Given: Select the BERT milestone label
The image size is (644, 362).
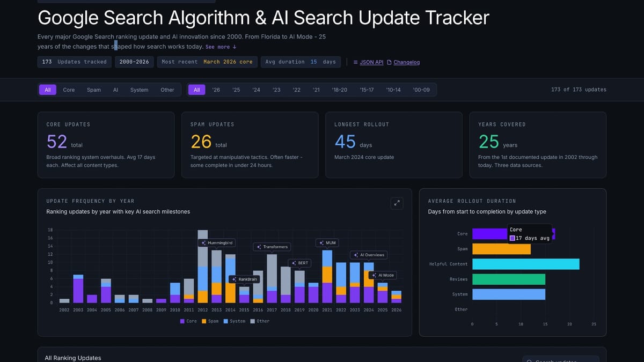Looking at the screenshot, I should pos(299,263).
